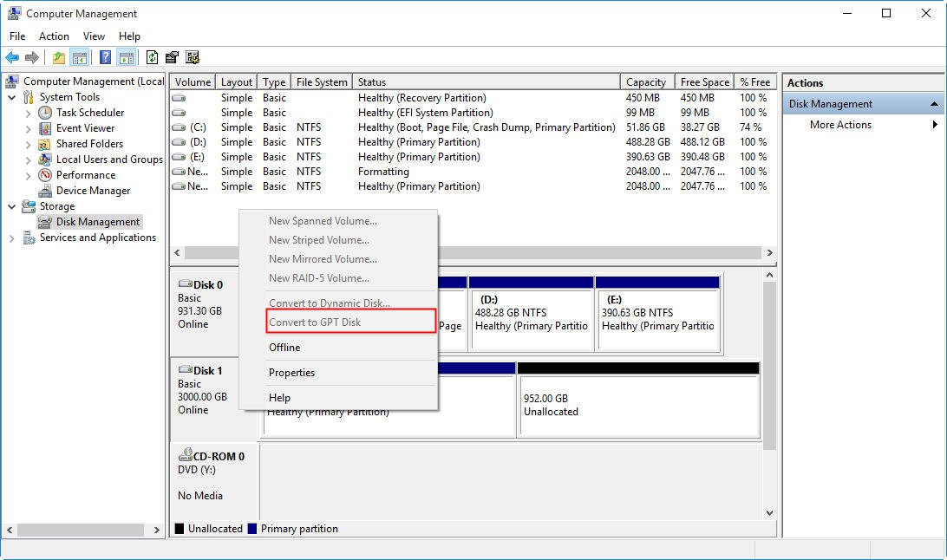Click the Device Manager icon
947x560 pixels.
point(45,191)
